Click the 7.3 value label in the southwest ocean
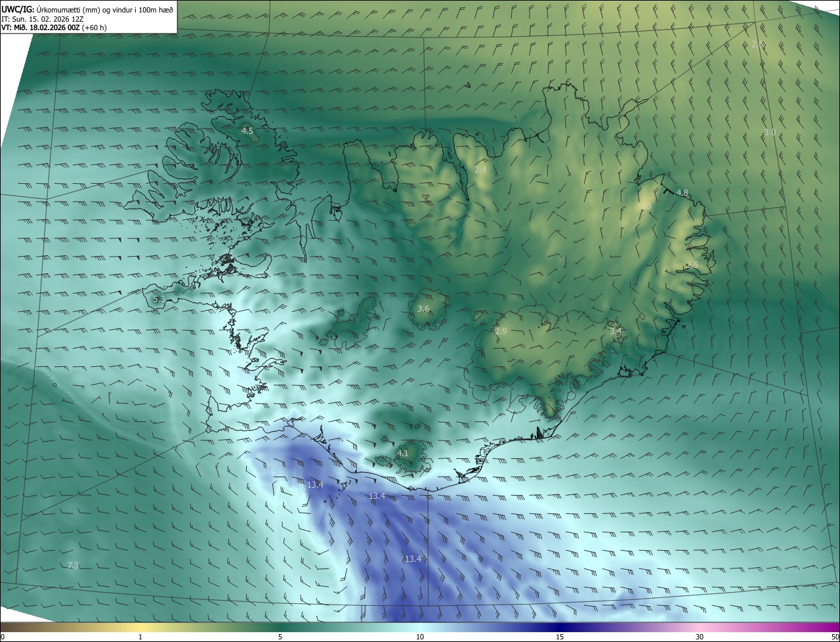The width and height of the screenshot is (840, 642). click(x=73, y=565)
